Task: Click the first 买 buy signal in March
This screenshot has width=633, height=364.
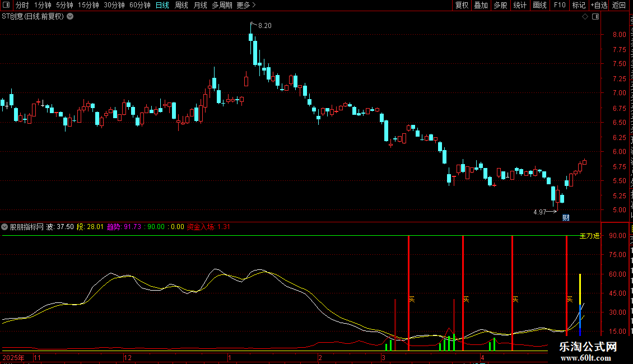Action: 412,299
